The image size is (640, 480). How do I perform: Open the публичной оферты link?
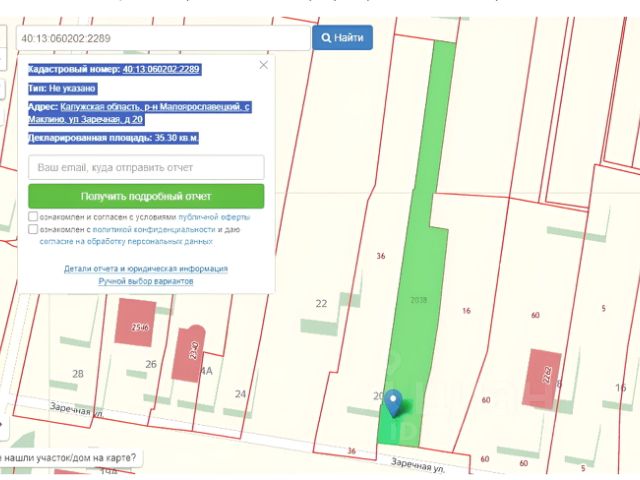click(215, 216)
